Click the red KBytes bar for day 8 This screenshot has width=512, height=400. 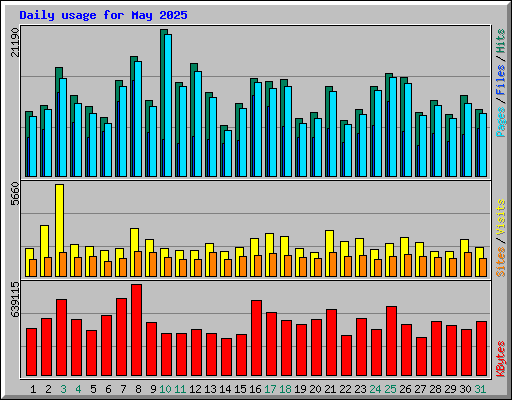(x=136, y=330)
